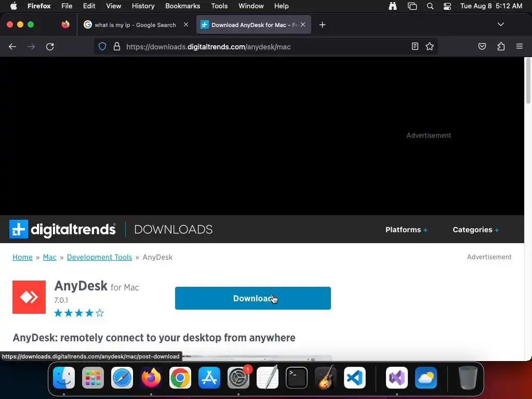Open the Trash from the Dock
The width and height of the screenshot is (532, 399).
[x=468, y=378]
